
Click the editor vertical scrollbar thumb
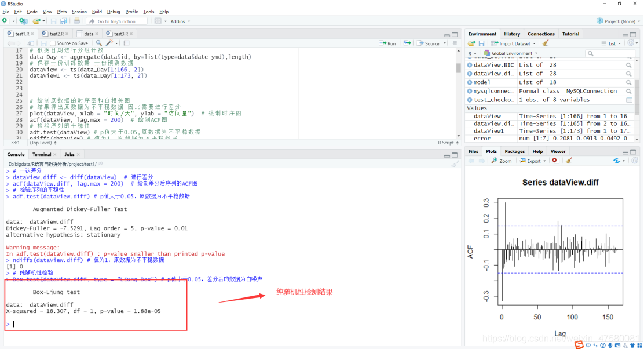(x=458, y=68)
